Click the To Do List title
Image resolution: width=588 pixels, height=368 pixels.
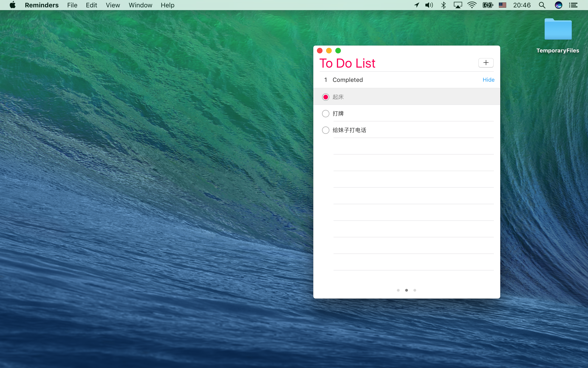pos(347,63)
